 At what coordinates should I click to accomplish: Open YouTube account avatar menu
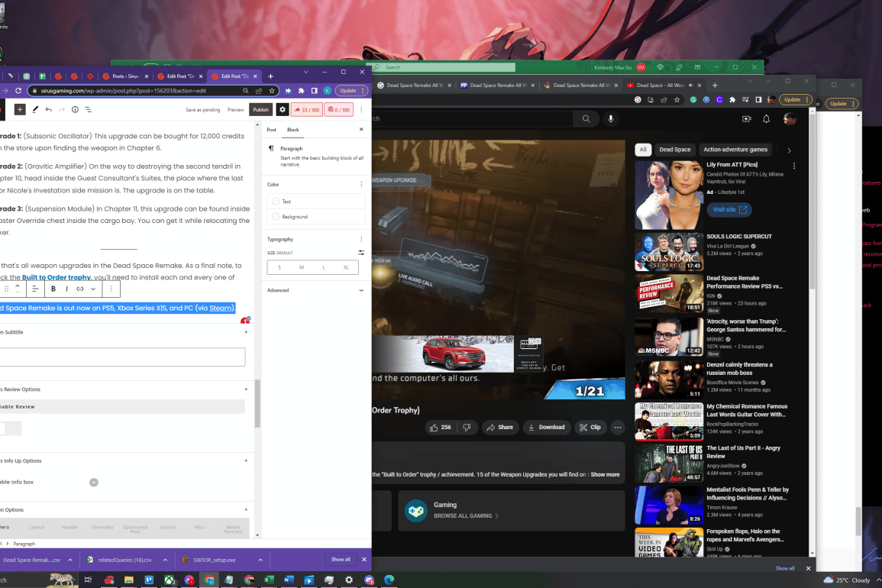click(x=789, y=118)
